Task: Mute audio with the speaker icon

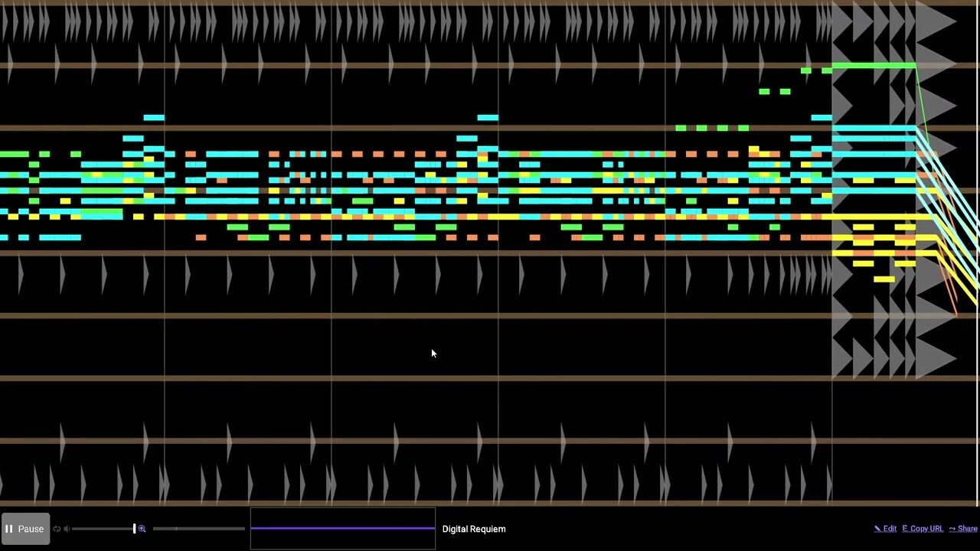Action: coord(67,529)
